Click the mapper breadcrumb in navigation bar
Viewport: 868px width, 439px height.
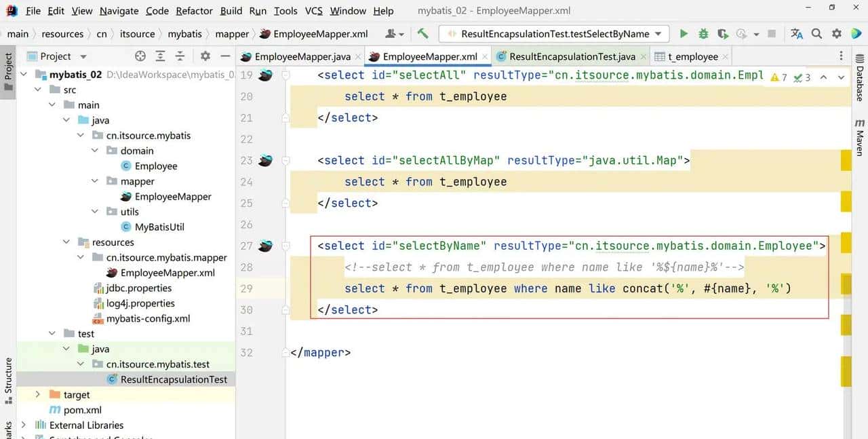point(232,34)
